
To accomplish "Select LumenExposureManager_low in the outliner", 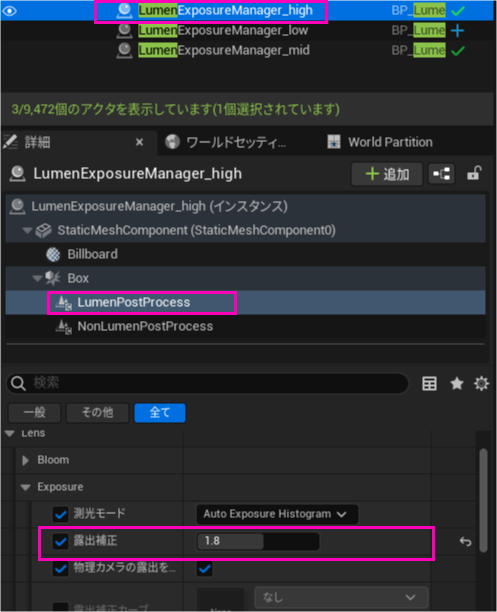I will [223, 30].
